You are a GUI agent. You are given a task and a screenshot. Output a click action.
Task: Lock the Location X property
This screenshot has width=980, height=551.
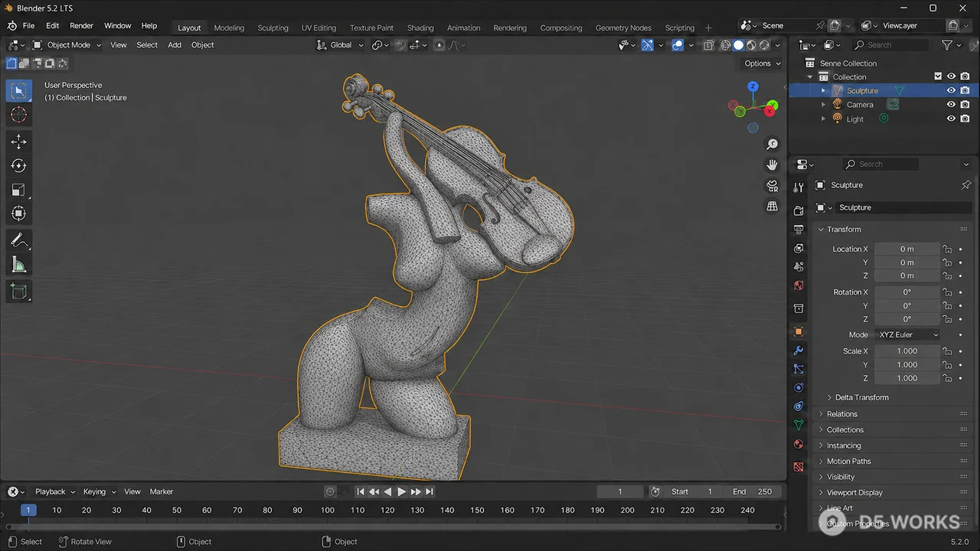947,249
